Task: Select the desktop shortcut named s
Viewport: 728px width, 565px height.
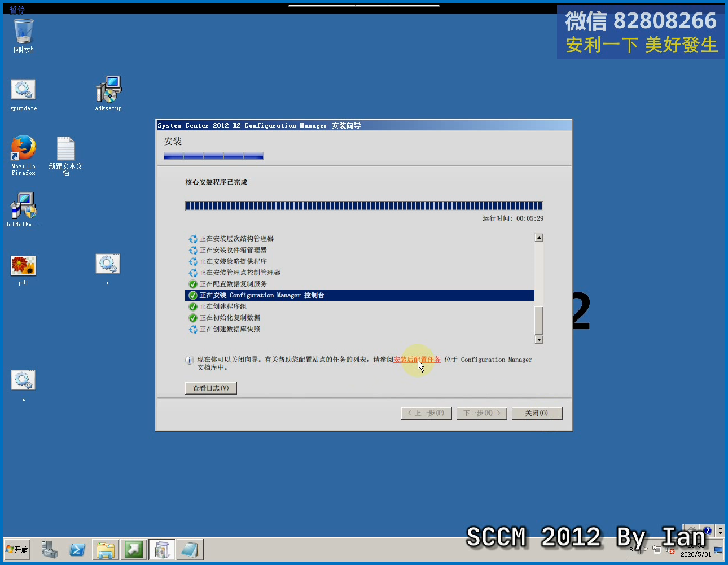Action: point(24,384)
